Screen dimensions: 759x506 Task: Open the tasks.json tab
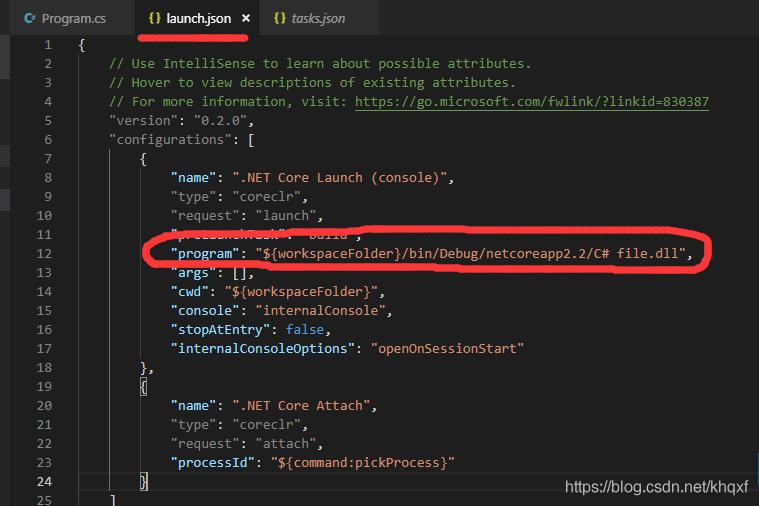click(x=320, y=19)
